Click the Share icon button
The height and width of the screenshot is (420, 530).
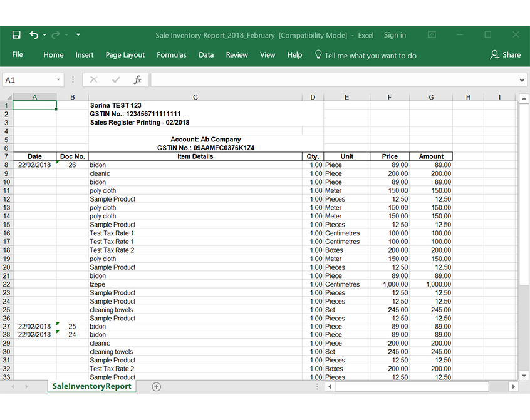click(x=506, y=55)
